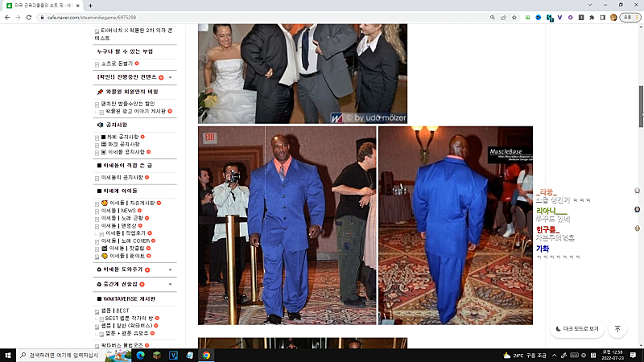Toggle the browser side panel

602,18
